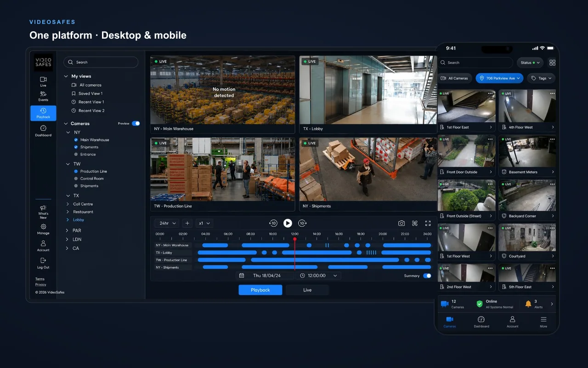Toggle the camera Preview switch

136,123
